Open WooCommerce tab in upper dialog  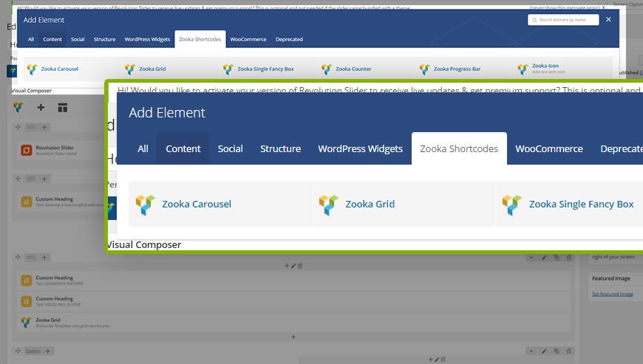(x=248, y=39)
